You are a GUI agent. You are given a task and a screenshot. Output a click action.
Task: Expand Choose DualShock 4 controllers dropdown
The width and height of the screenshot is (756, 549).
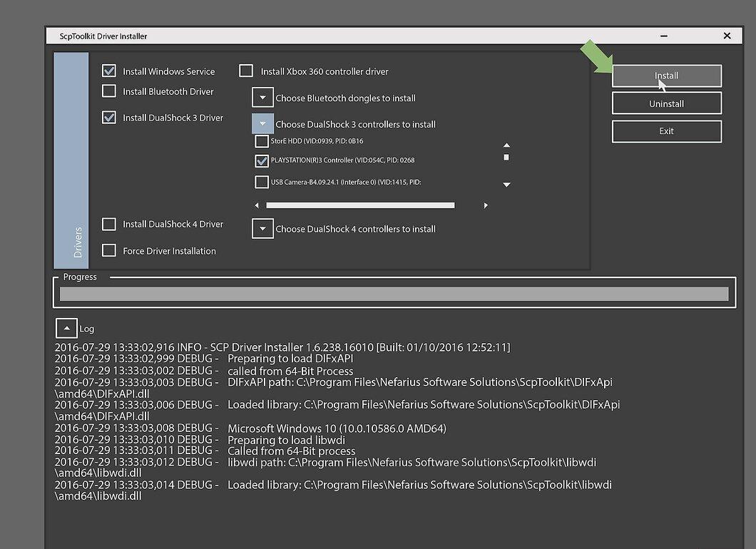point(262,228)
